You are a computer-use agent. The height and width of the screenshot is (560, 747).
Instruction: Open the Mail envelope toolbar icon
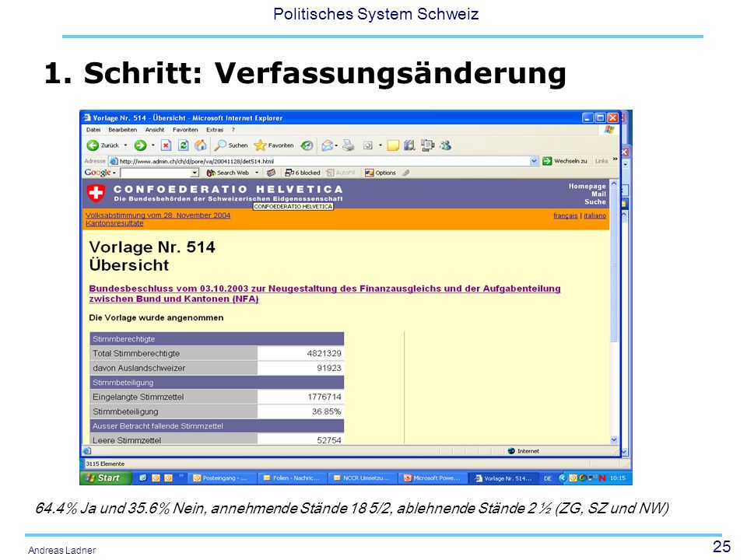(x=327, y=145)
